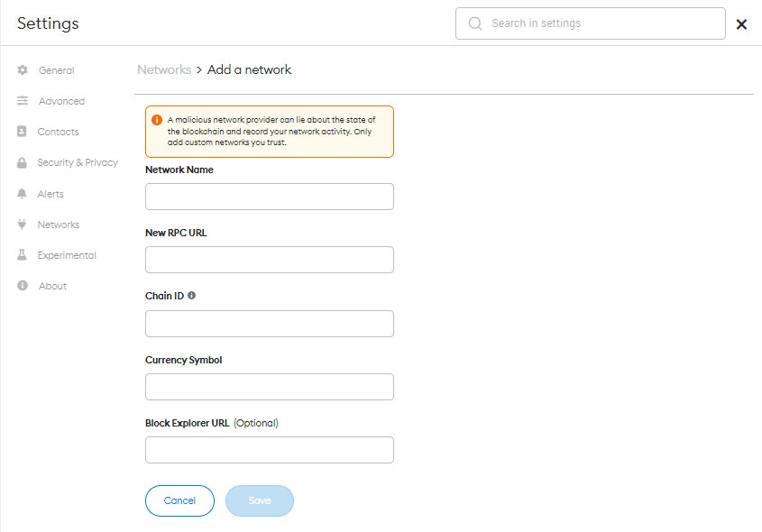Image resolution: width=762 pixels, height=532 pixels.
Task: Close the Settings page with X
Action: [741, 24]
